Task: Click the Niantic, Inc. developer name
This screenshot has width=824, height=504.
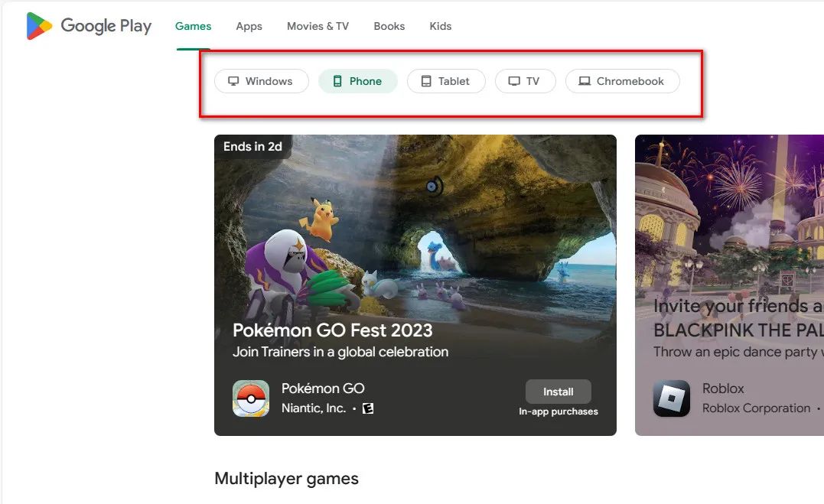Action: click(314, 408)
